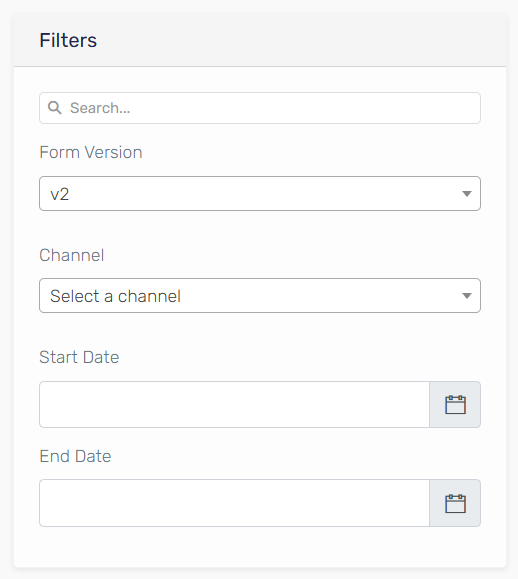Focus the Search... text box
This screenshot has height=579, width=518.
click(260, 108)
